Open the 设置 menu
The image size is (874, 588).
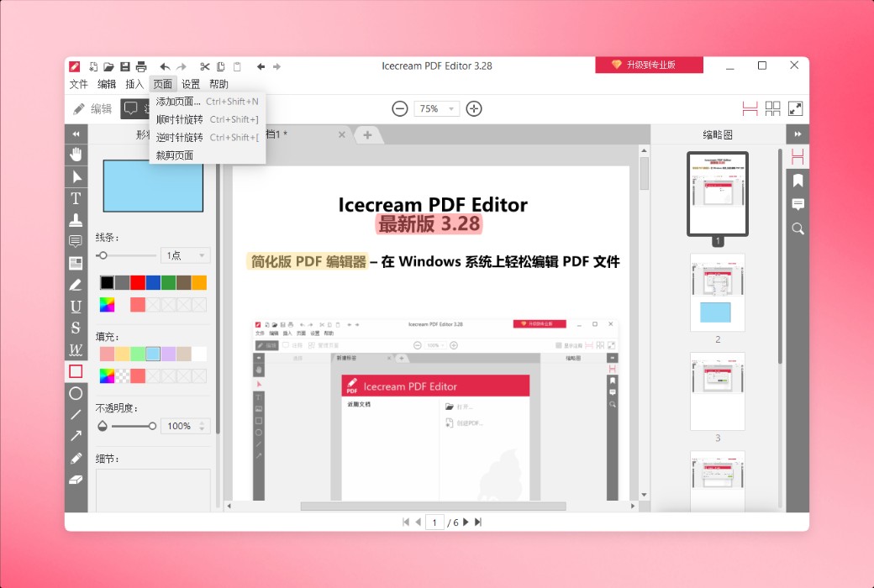pos(190,83)
